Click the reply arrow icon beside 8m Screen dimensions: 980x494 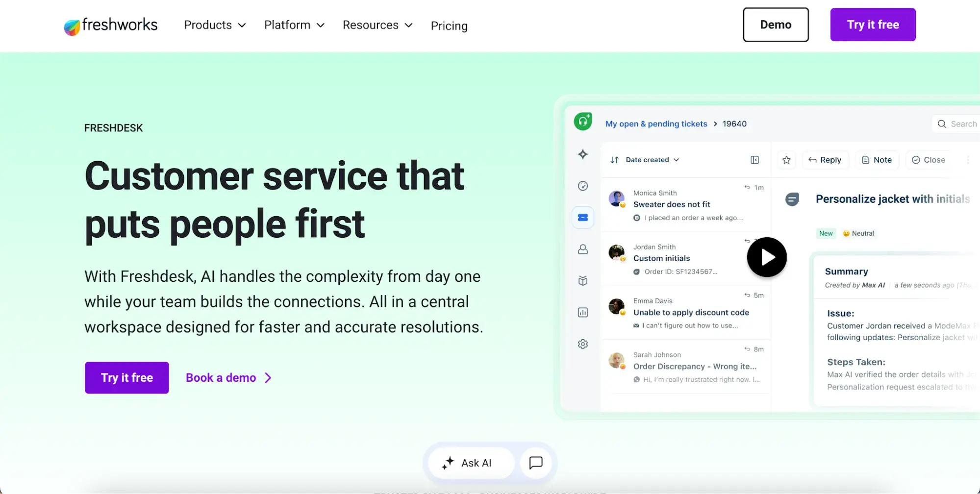tap(747, 349)
